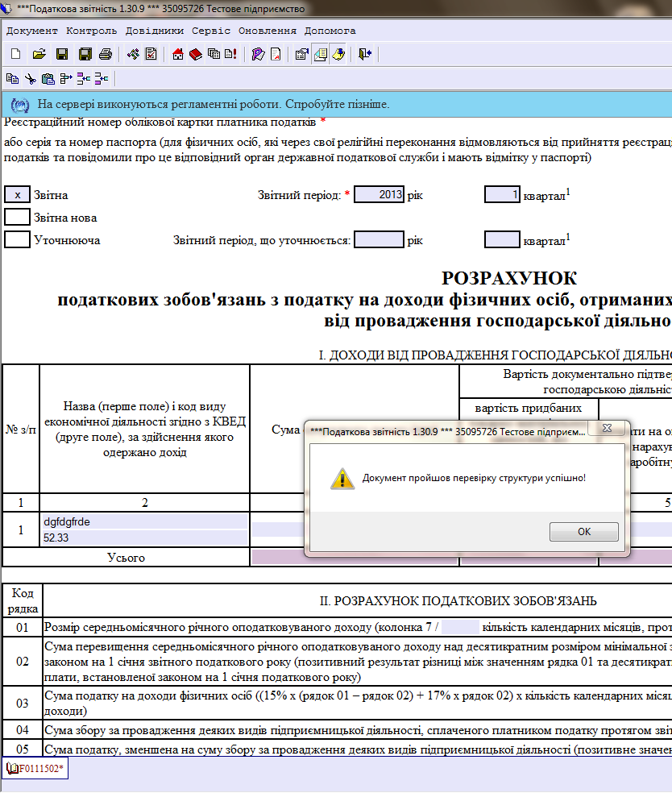Image resolution: width=672 pixels, height=793 pixels.
Task: Click the red house icon
Action: click(x=178, y=55)
